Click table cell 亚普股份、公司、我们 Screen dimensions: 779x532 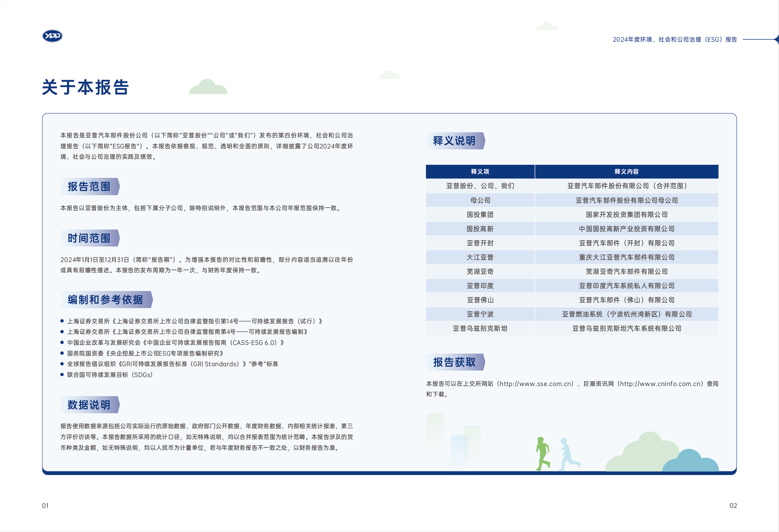click(480, 186)
